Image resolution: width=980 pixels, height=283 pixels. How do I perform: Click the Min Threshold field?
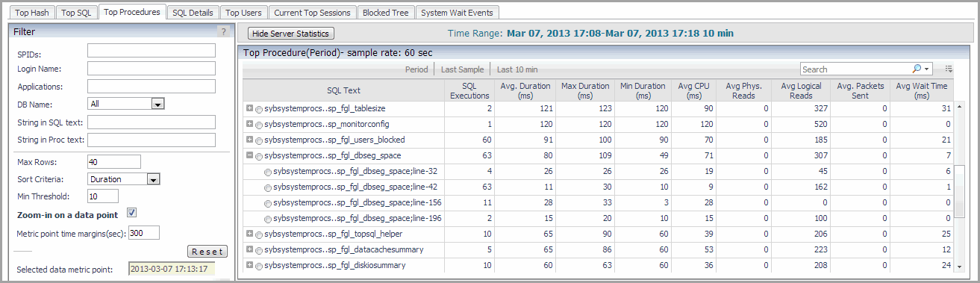(102, 196)
